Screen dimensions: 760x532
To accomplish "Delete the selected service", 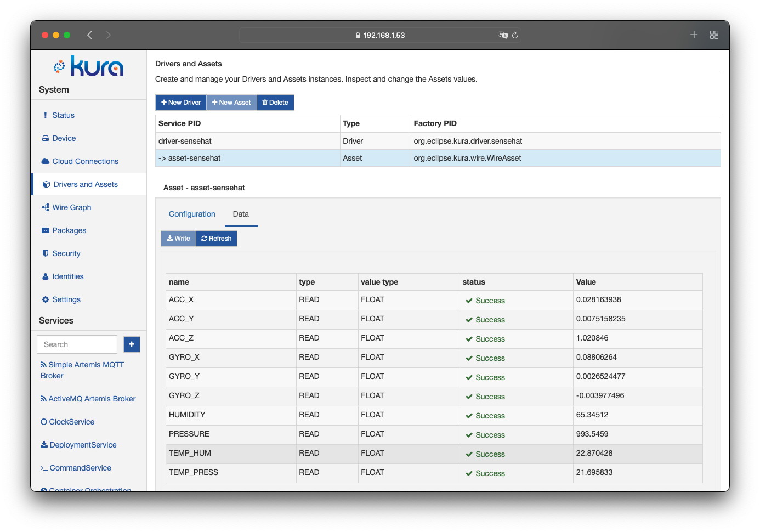I will [275, 103].
